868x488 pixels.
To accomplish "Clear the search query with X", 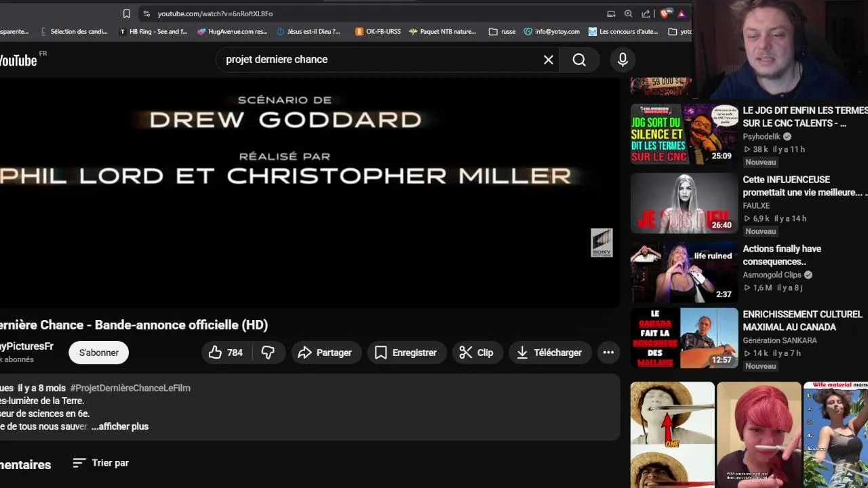I will [x=549, y=60].
